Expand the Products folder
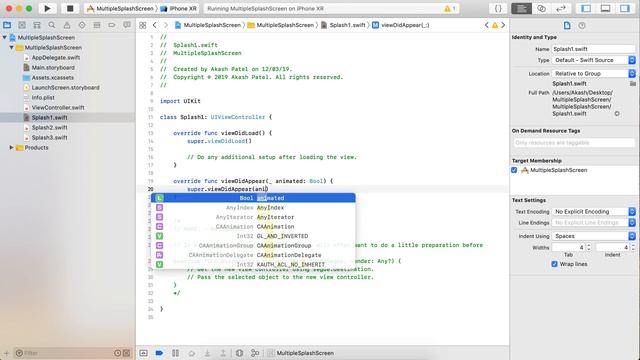 click(x=11, y=147)
